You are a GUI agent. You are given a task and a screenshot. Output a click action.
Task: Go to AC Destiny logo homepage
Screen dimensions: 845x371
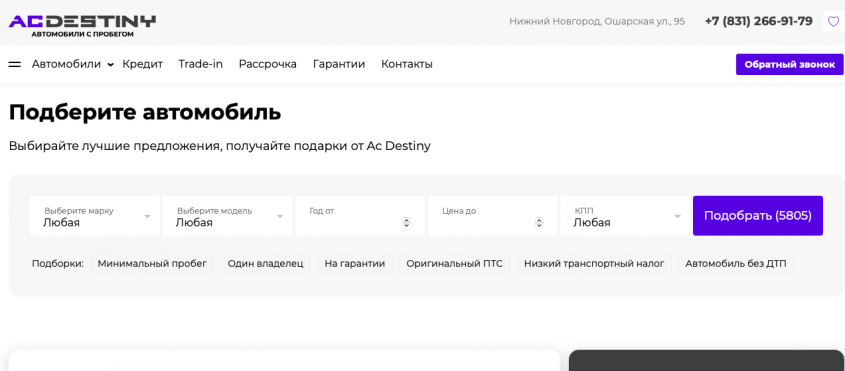click(x=82, y=25)
